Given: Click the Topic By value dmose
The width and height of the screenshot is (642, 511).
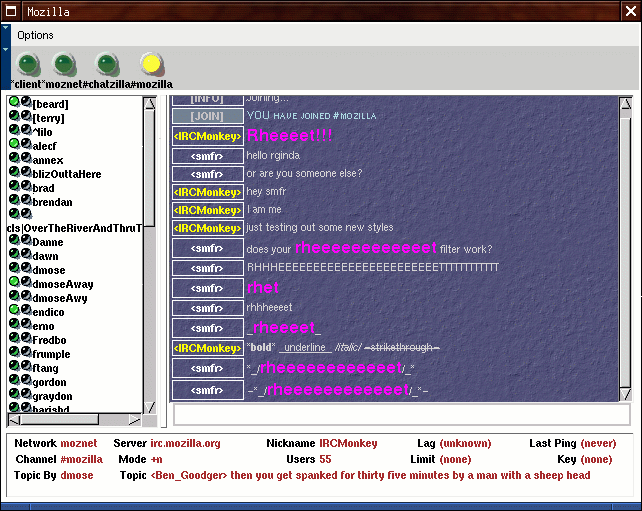Looking at the screenshot, I should (77, 475).
